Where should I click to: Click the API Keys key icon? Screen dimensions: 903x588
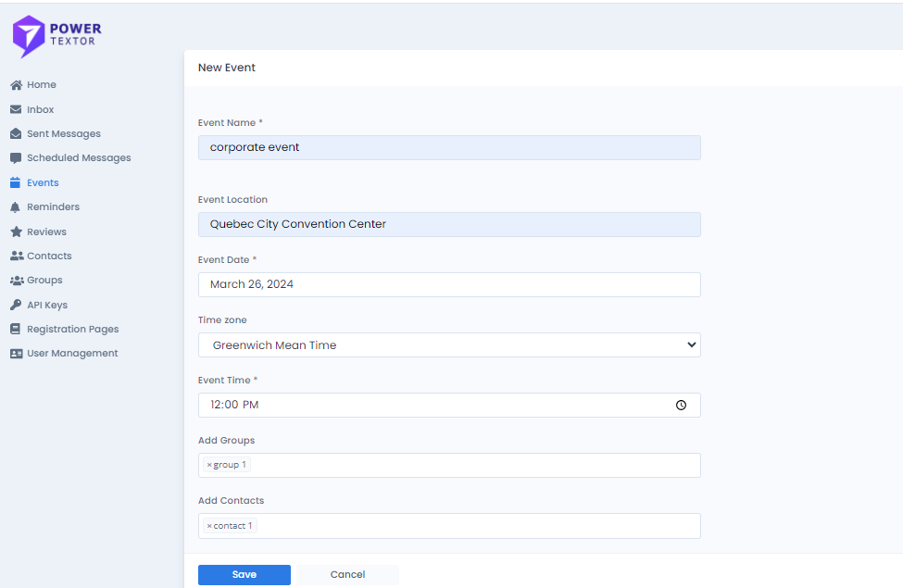[x=16, y=305]
